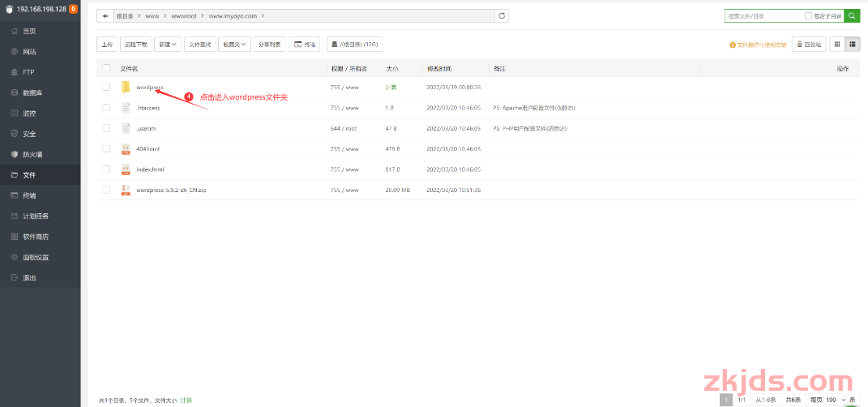Switch to grid icon view
The height and width of the screenshot is (407, 868).
[837, 45]
